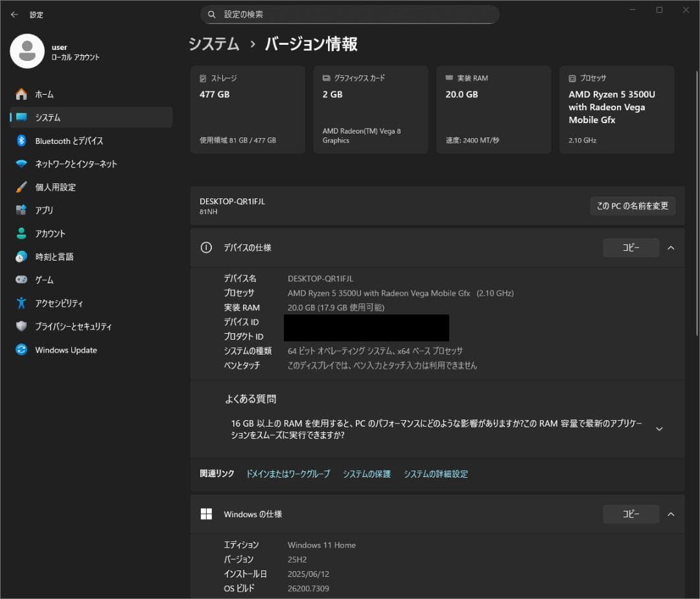Collapse the デバイスの仕様 section
Image resolution: width=700 pixels, height=599 pixels.
coord(671,247)
